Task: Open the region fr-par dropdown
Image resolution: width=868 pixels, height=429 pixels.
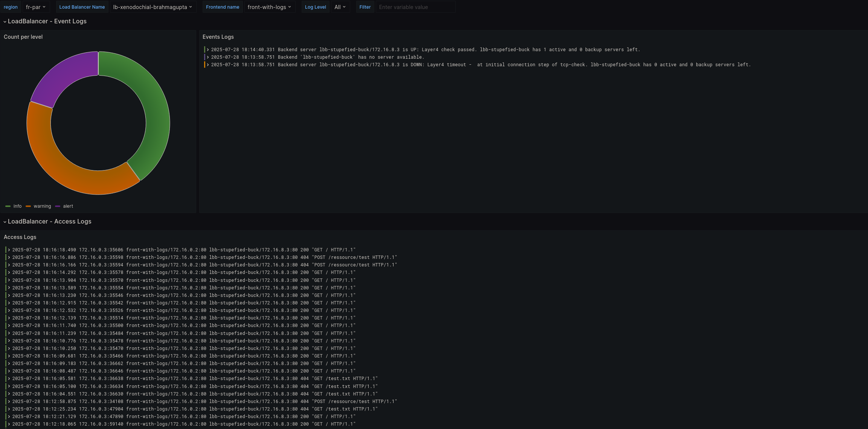Action: 36,7
